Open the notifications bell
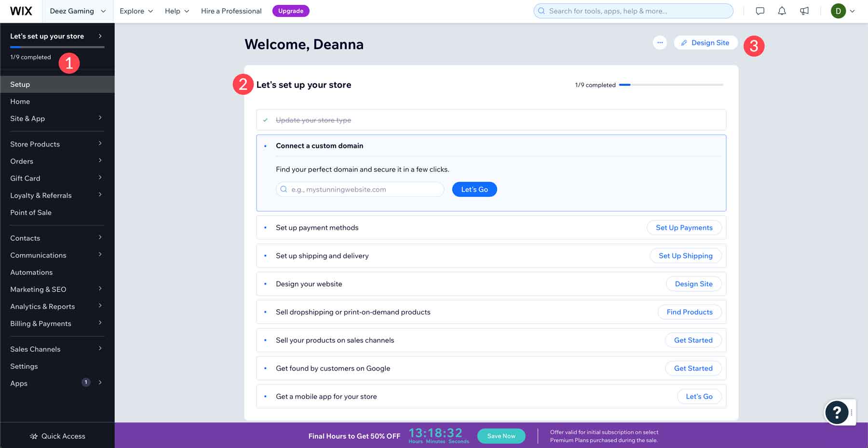 782,11
